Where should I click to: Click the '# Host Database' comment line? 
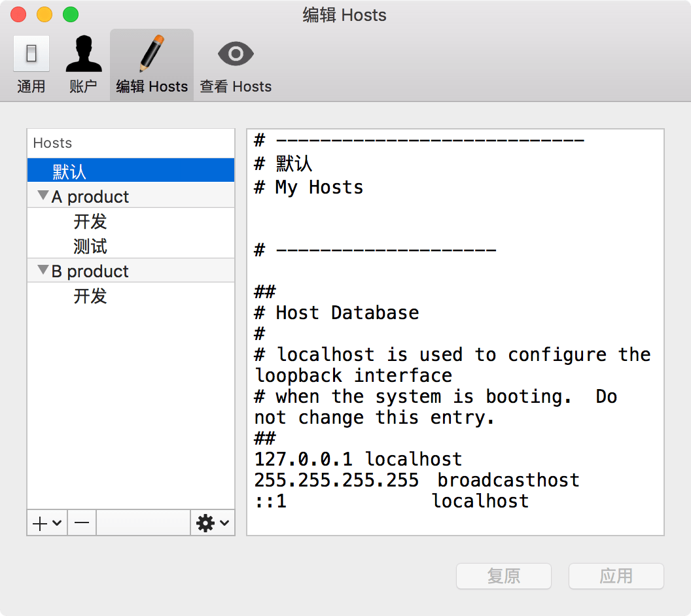coord(337,313)
